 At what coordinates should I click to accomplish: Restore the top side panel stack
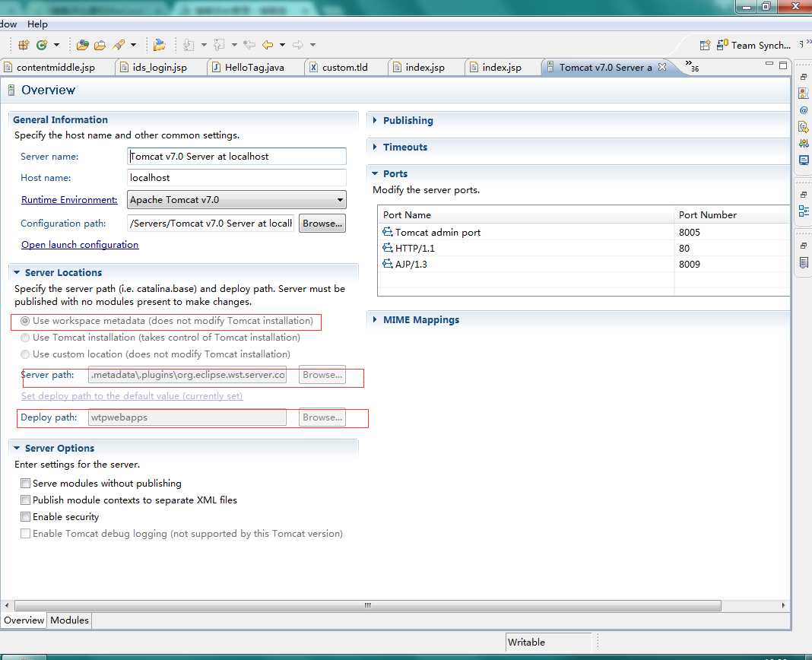pyautogui.click(x=803, y=77)
